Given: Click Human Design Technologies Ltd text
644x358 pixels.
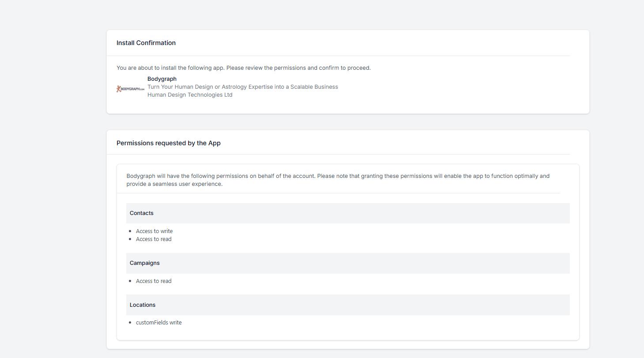Looking at the screenshot, I should click(190, 95).
